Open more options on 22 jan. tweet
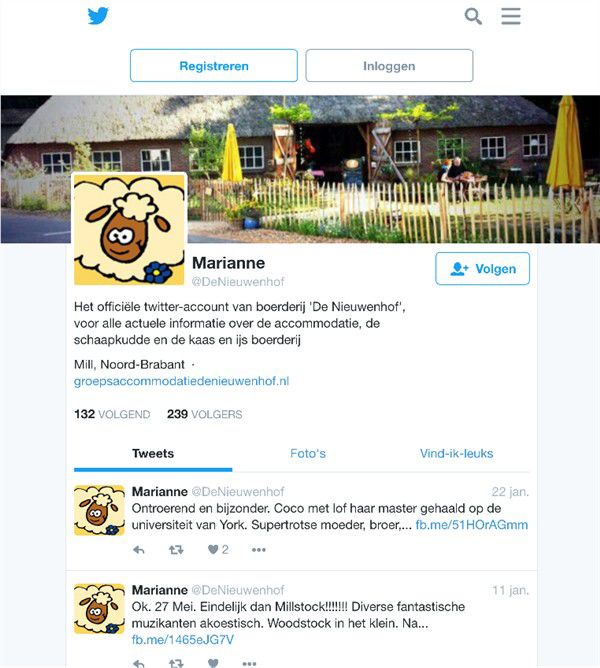600x668 pixels. [259, 550]
